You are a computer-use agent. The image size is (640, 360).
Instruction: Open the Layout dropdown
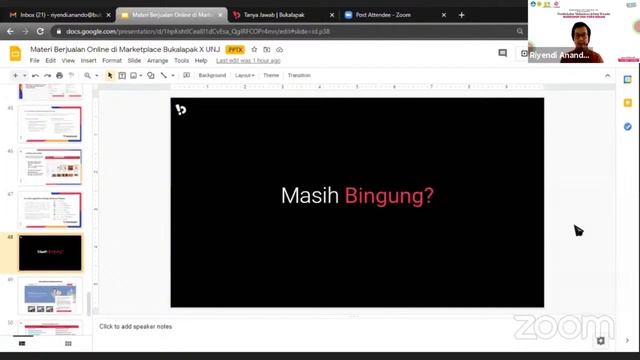tap(244, 76)
